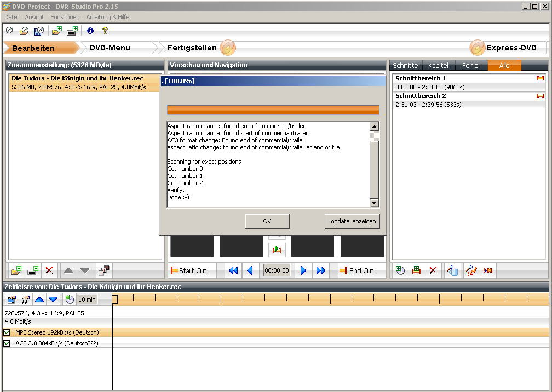This screenshot has width=552, height=392.
Task: Open the 10 min timeline scale selector
Action: click(87, 299)
